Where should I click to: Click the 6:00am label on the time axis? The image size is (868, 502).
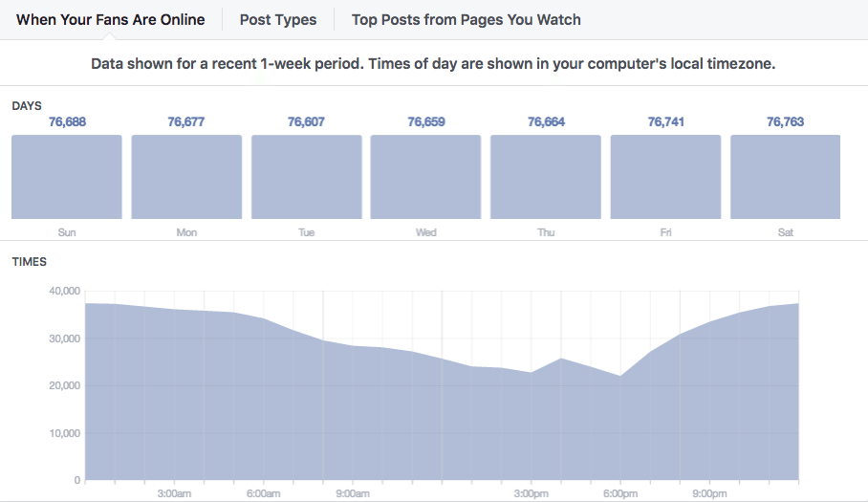[263, 493]
